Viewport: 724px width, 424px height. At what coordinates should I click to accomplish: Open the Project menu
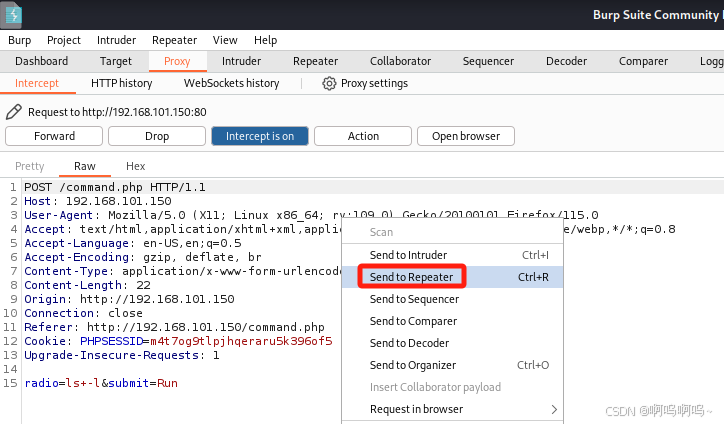tap(64, 40)
